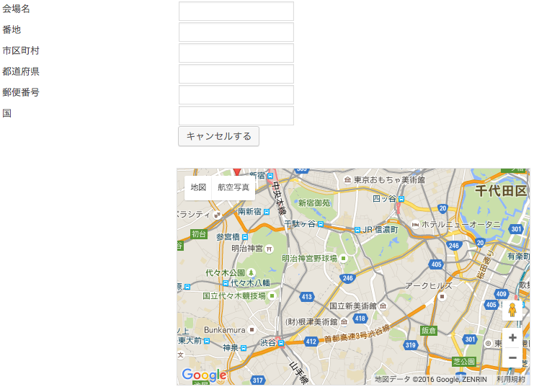Click the 初台 green interchange sign
This screenshot has width=534, height=392.
(x=199, y=234)
